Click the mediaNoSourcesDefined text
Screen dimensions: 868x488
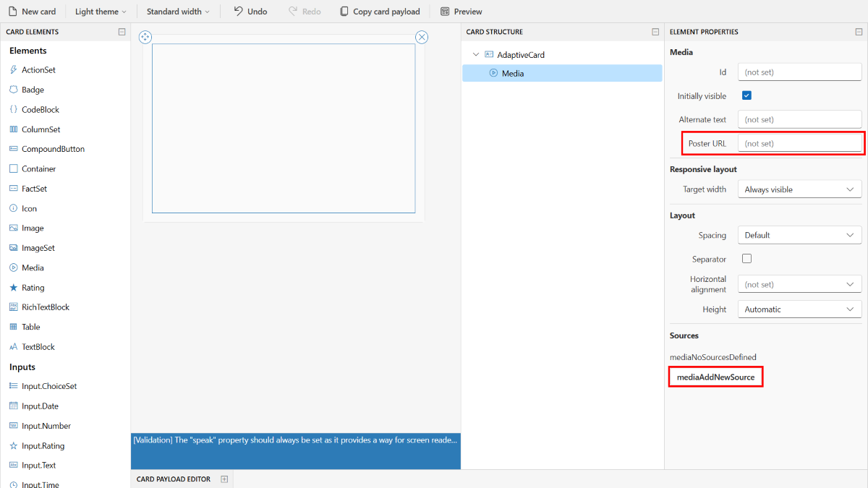tap(713, 357)
